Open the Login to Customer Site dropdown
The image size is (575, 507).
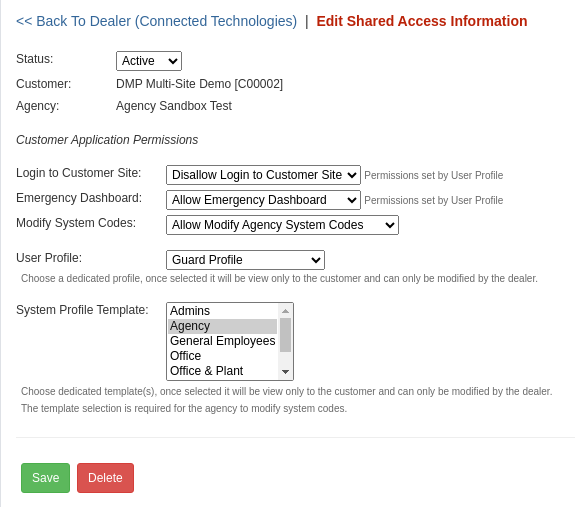pos(263,175)
